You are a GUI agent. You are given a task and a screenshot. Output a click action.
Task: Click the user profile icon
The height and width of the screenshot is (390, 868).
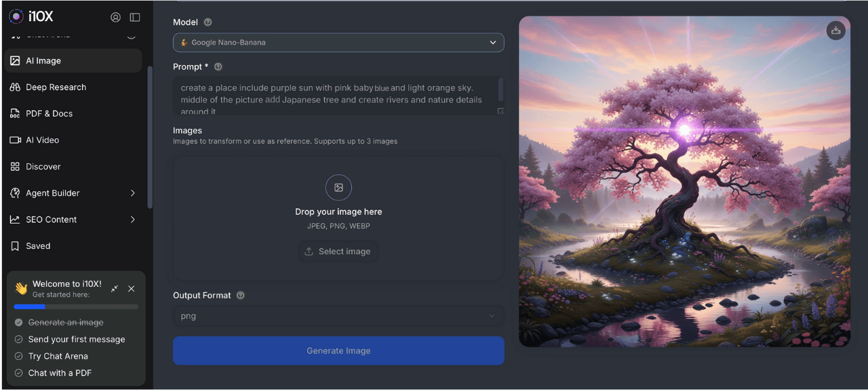(115, 18)
